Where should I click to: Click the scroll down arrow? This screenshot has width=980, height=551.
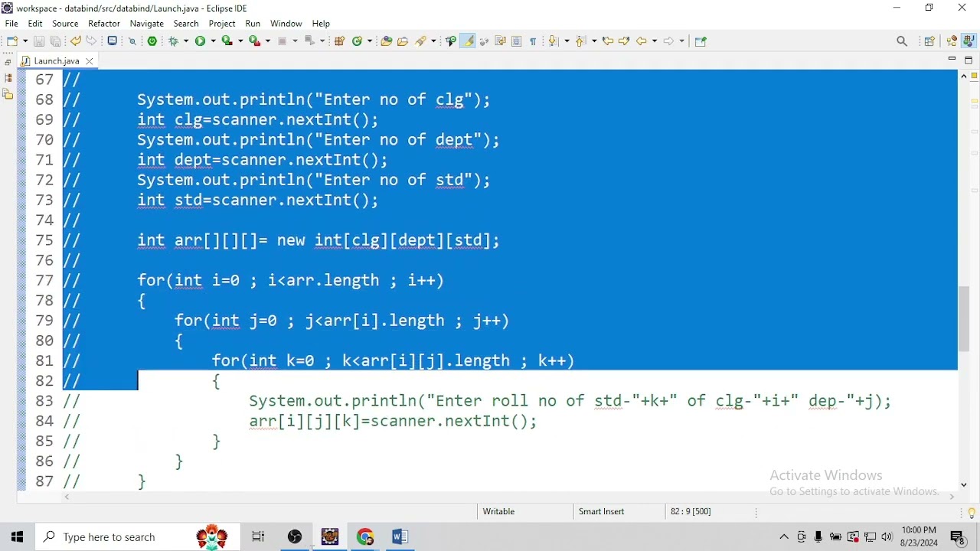(x=965, y=485)
